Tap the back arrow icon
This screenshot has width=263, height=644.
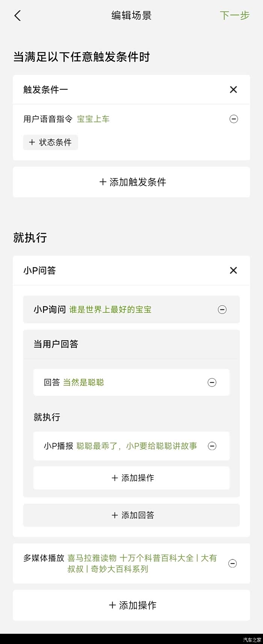(18, 15)
